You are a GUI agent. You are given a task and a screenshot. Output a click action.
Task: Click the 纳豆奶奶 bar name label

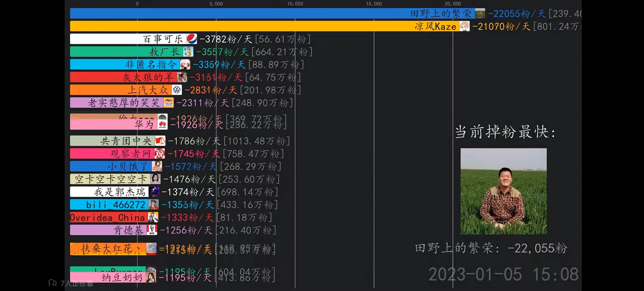click(122, 278)
